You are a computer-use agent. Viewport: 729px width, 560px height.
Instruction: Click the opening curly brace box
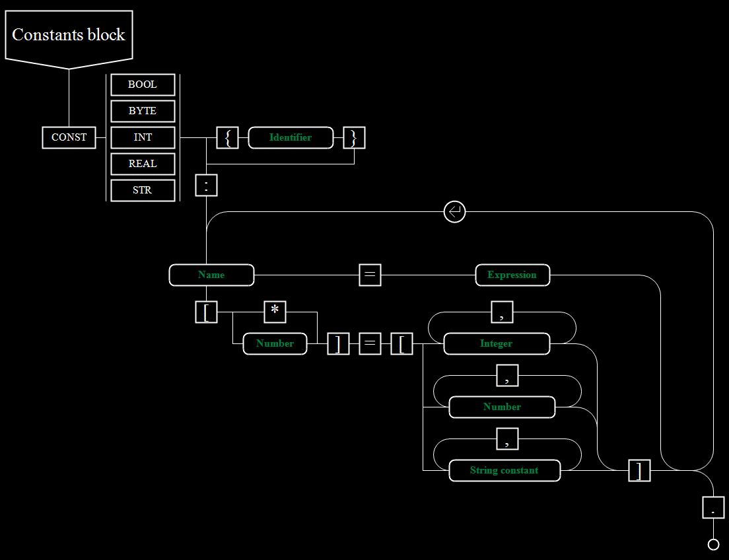[227, 137]
